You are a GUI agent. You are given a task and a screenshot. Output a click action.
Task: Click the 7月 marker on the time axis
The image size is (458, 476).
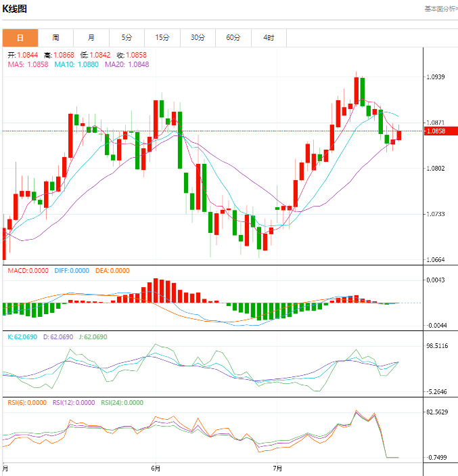(x=277, y=468)
